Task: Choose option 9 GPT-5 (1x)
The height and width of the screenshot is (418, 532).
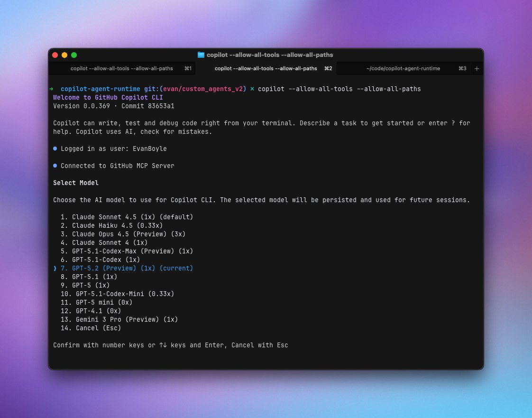Action: pyautogui.click(x=85, y=285)
